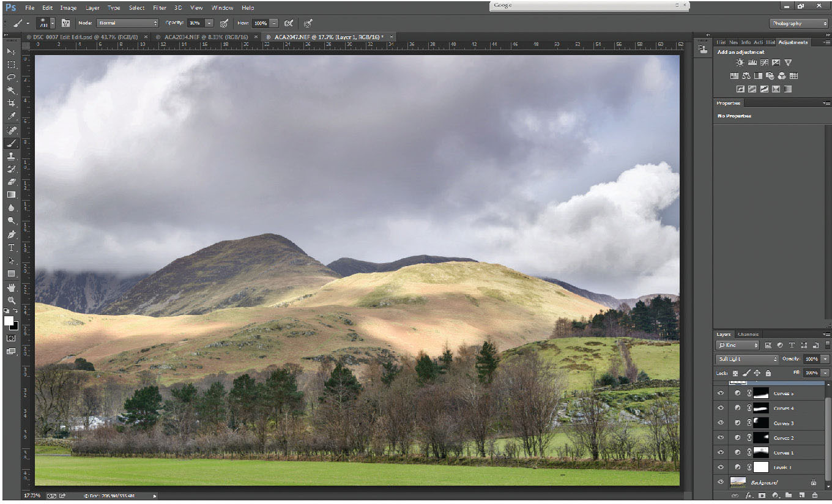The image size is (832, 504).
Task: Select the Dodge tool
Action: [11, 221]
